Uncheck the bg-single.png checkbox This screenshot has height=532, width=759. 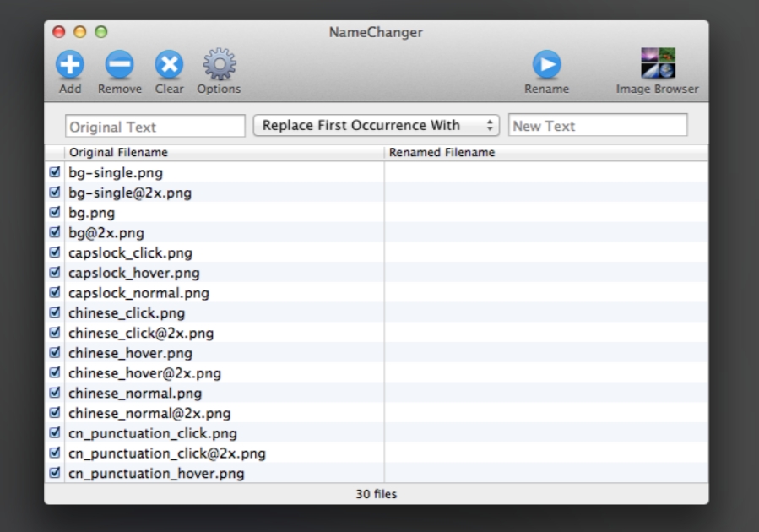pos(55,172)
